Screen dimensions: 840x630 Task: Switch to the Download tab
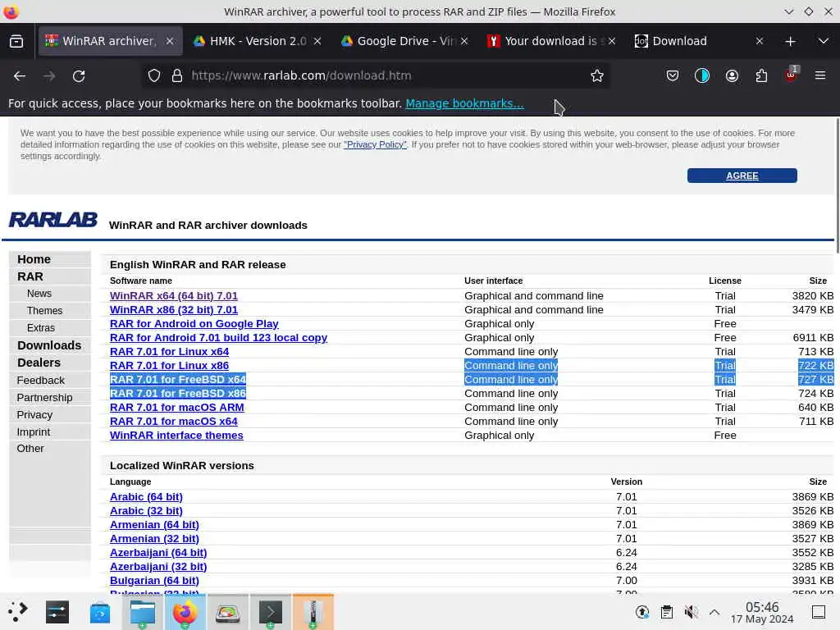699,41
